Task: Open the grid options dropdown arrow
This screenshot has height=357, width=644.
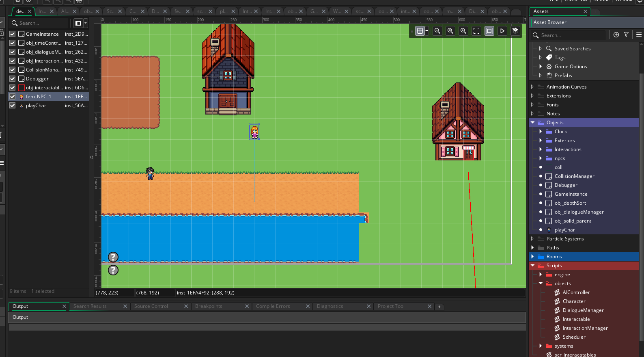Action: click(x=426, y=31)
